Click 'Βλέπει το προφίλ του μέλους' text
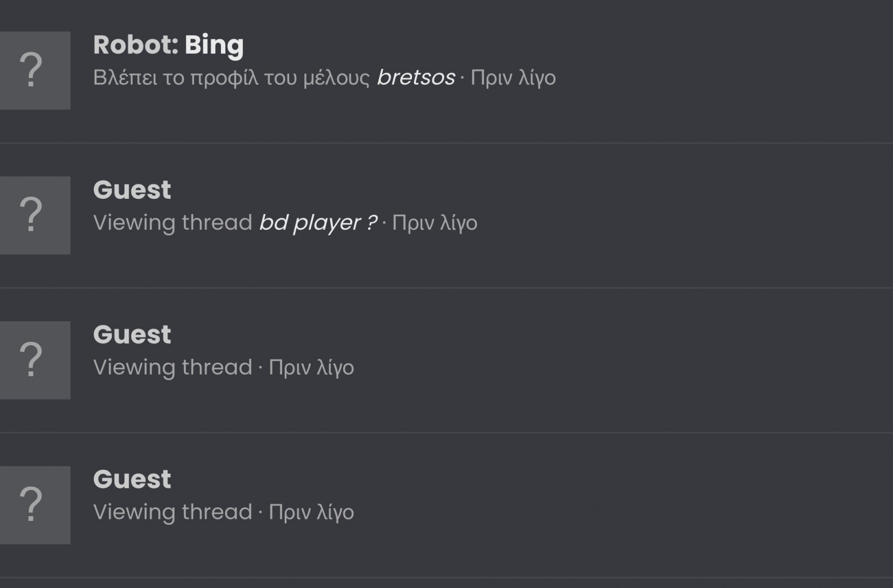The width and height of the screenshot is (893, 588). [x=231, y=78]
